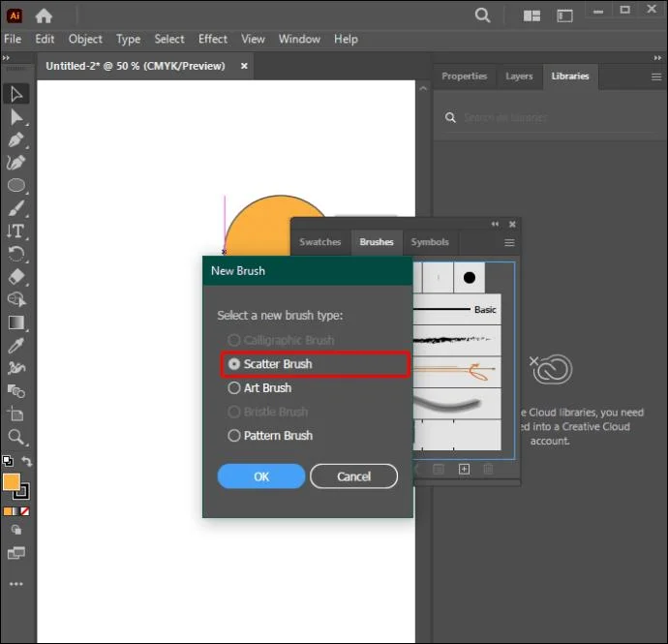The width and height of the screenshot is (668, 644).
Task: Click the orange fill color swatch
Action: click(x=12, y=482)
